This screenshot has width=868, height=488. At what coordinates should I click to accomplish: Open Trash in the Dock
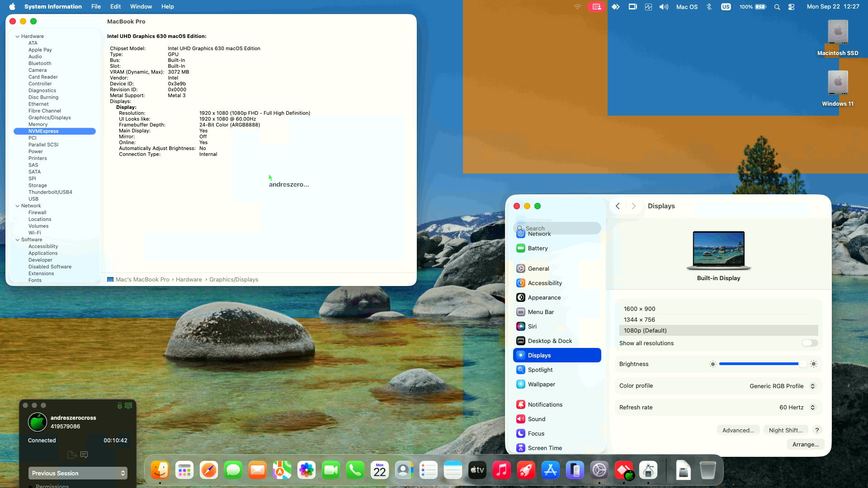pos(708,470)
